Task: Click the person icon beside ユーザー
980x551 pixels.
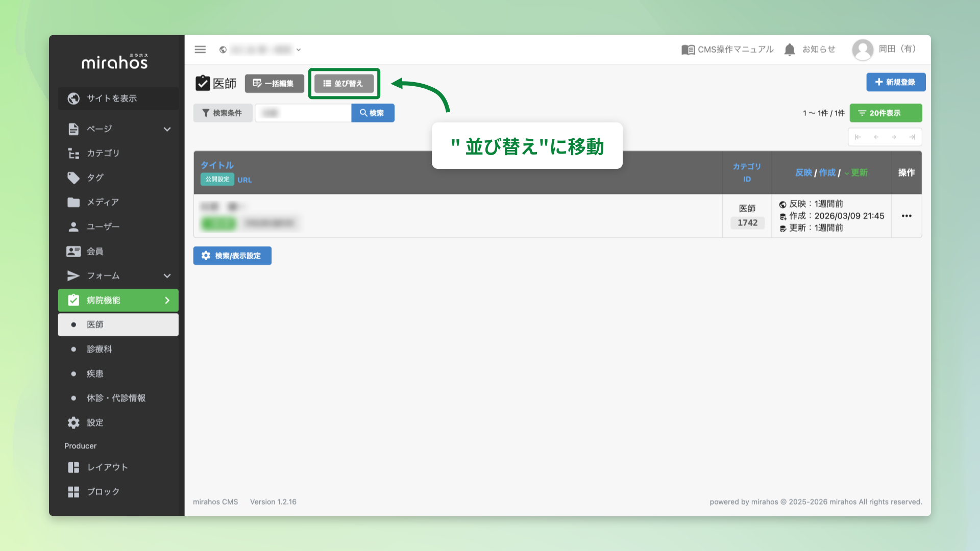Action: point(73,227)
